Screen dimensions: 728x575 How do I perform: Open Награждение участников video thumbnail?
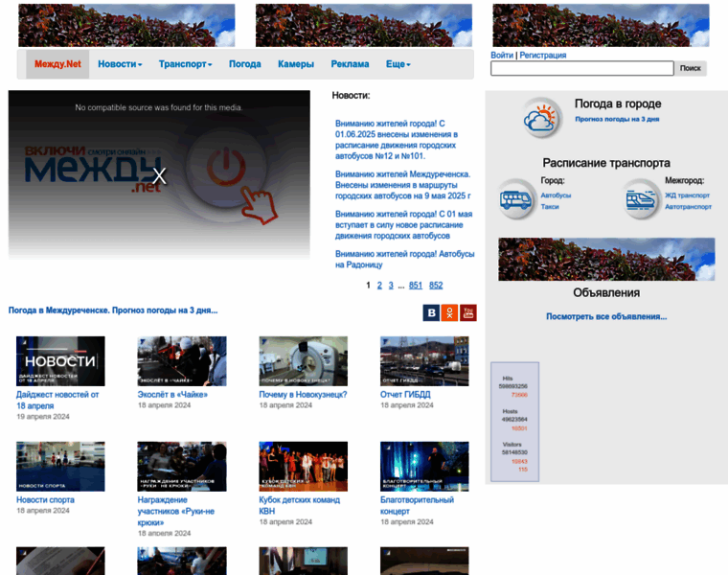click(182, 467)
